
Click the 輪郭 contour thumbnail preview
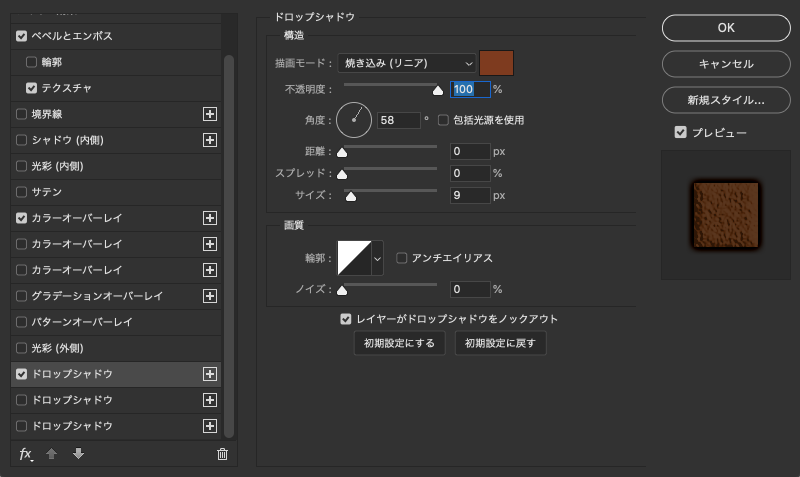(x=353, y=258)
